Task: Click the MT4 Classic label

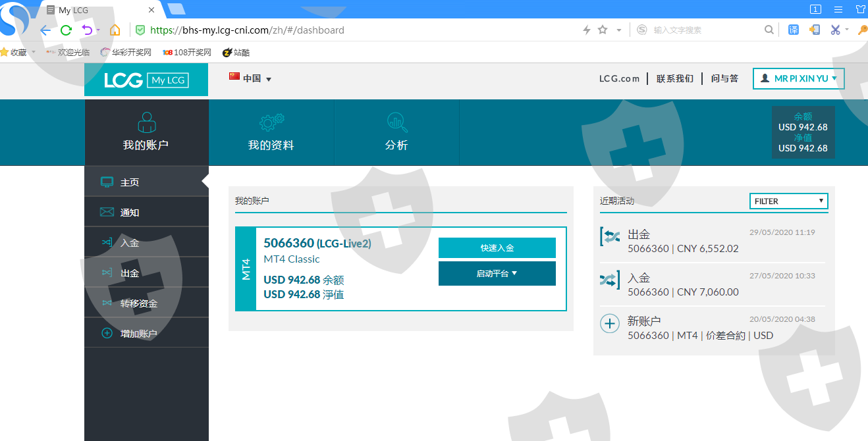Action: (x=292, y=259)
